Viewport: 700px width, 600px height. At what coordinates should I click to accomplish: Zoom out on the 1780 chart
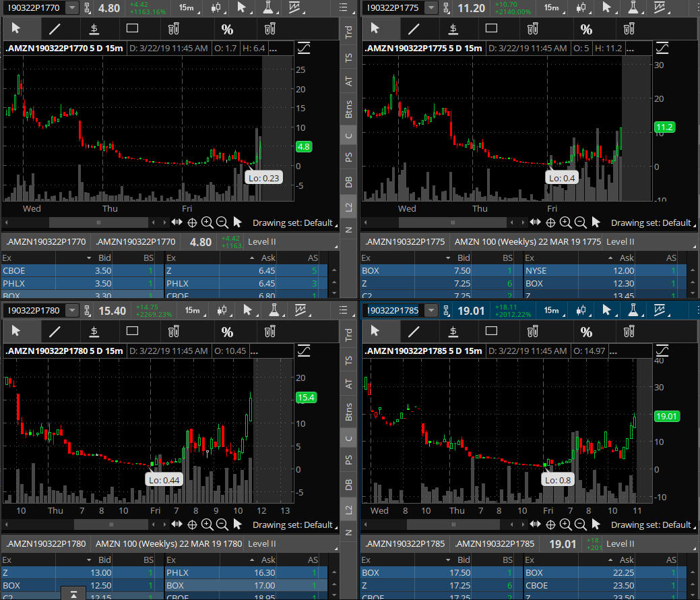[222, 524]
